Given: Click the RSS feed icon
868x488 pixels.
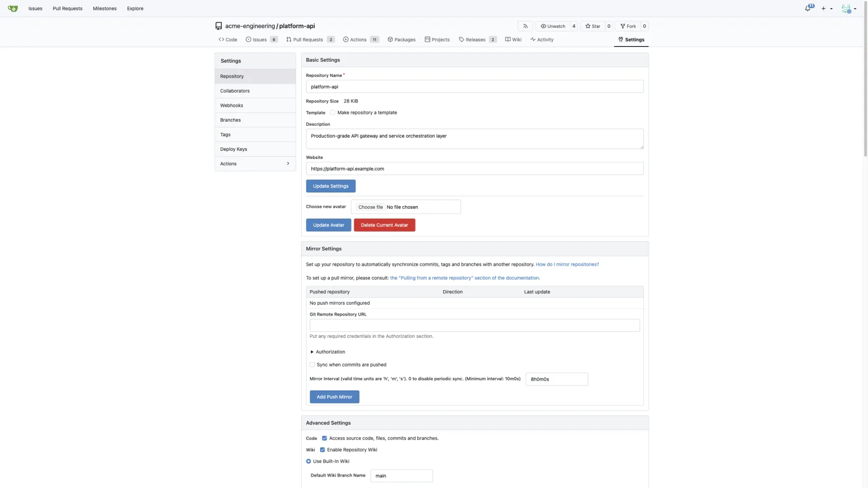Looking at the screenshot, I should click(525, 26).
